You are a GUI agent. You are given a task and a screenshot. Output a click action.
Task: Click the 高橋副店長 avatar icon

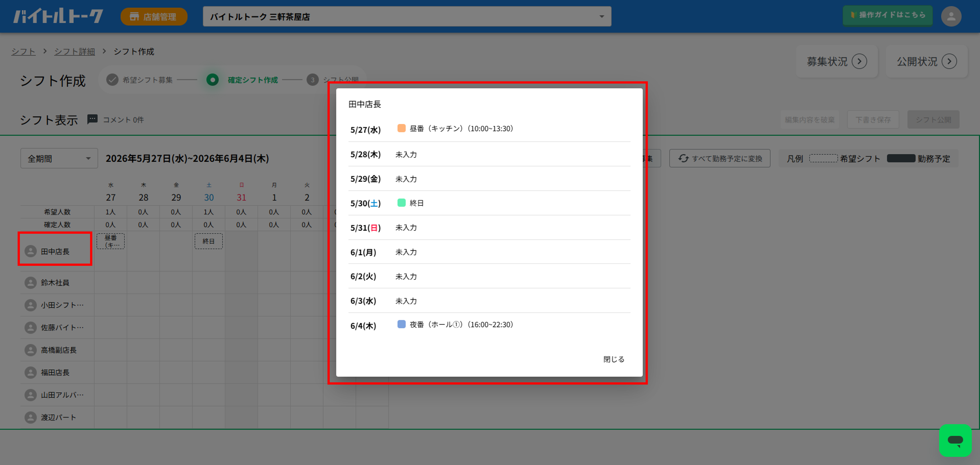click(x=31, y=350)
